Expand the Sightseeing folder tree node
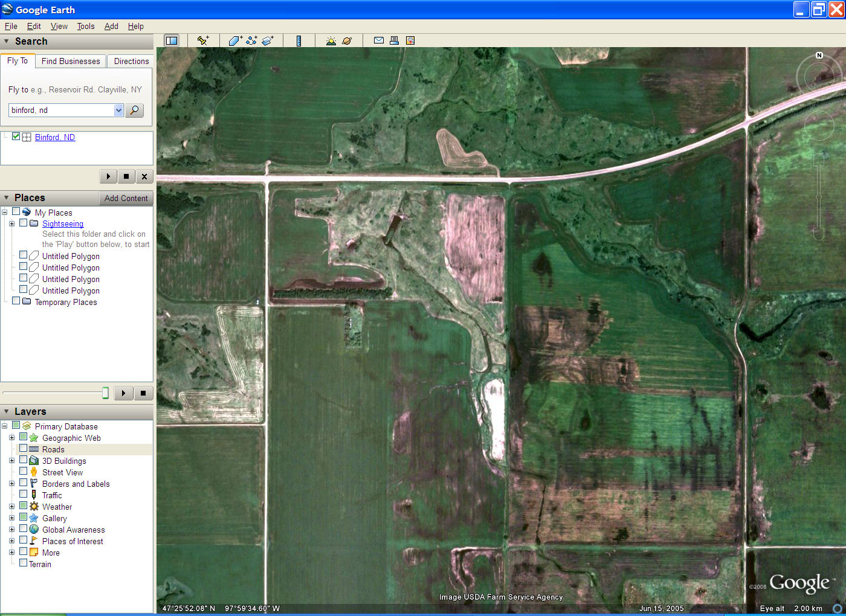Image resolution: width=846 pixels, height=616 pixels. click(11, 223)
